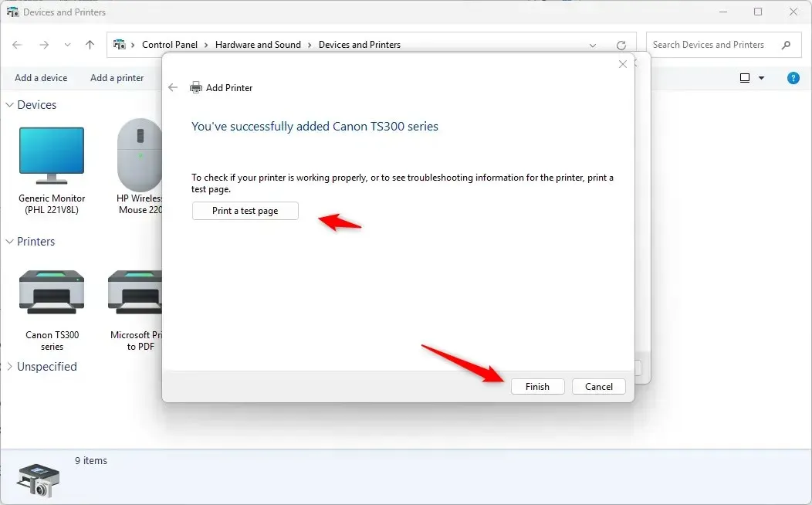Open Help with the question mark icon
812x505 pixels.
[793, 78]
